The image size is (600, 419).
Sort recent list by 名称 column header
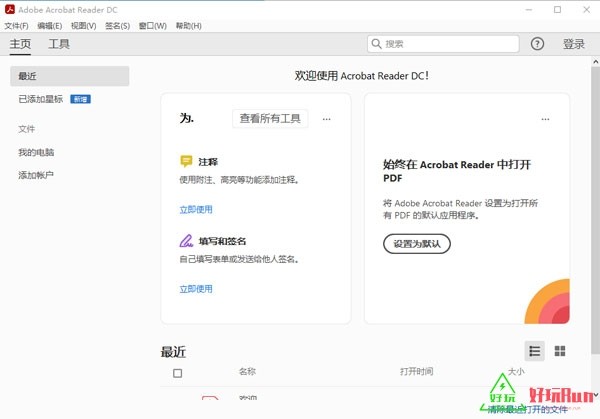[247, 371]
